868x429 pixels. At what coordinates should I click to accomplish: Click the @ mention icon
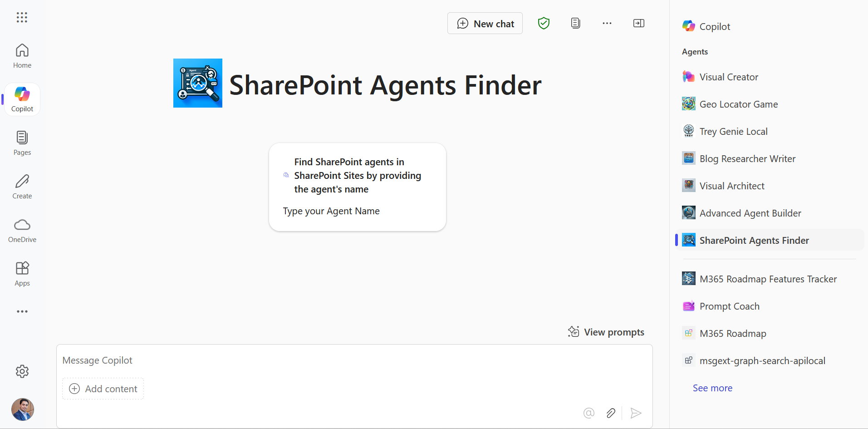point(589,413)
